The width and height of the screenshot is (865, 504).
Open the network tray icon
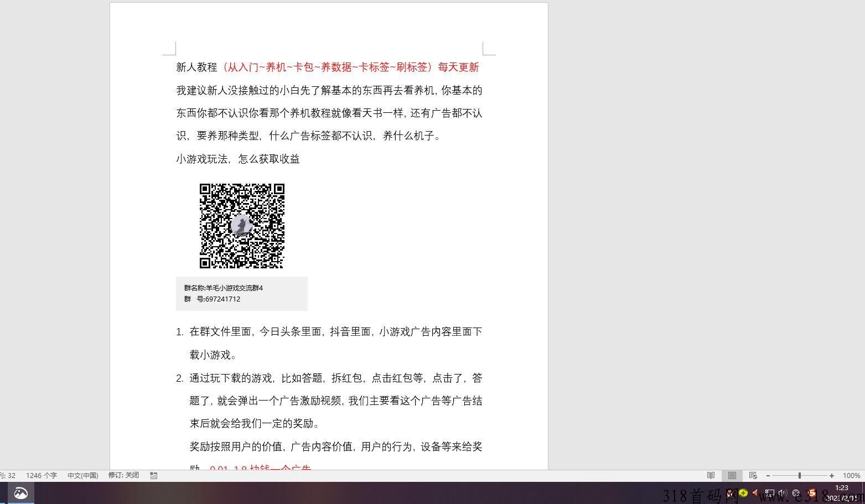point(769,492)
